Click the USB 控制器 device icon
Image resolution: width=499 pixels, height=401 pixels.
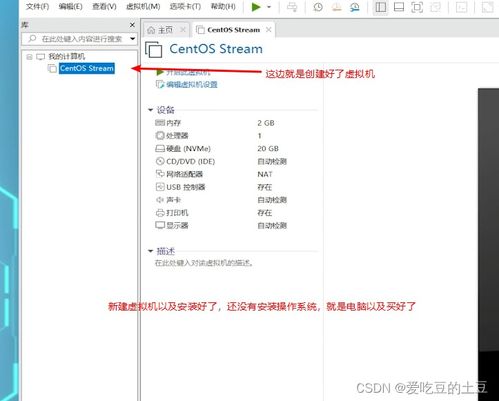coord(160,187)
